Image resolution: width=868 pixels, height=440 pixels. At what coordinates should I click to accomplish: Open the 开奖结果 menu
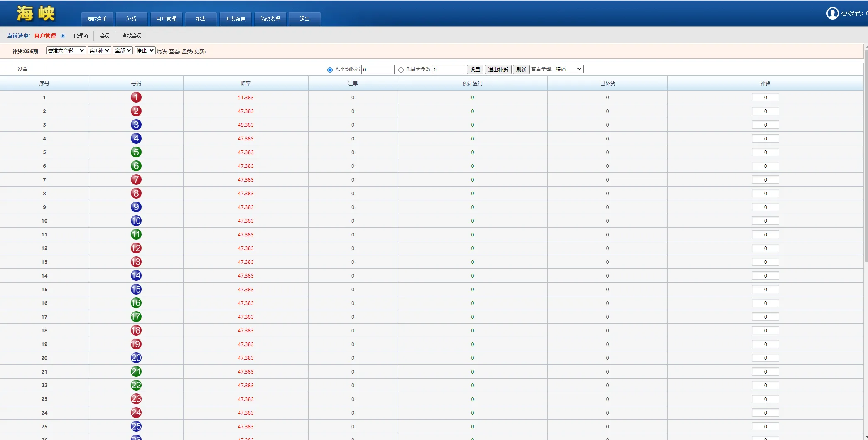click(x=235, y=19)
